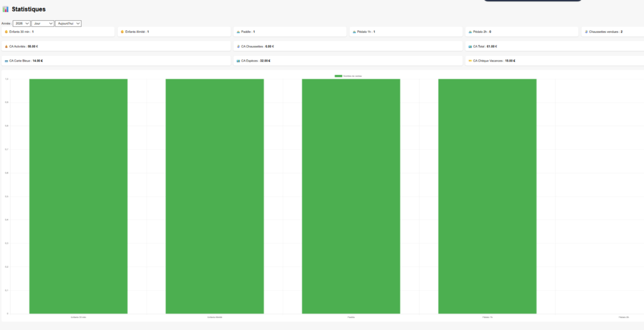
Task: Click the CA Chaussettes stat card
Action: 348,47
